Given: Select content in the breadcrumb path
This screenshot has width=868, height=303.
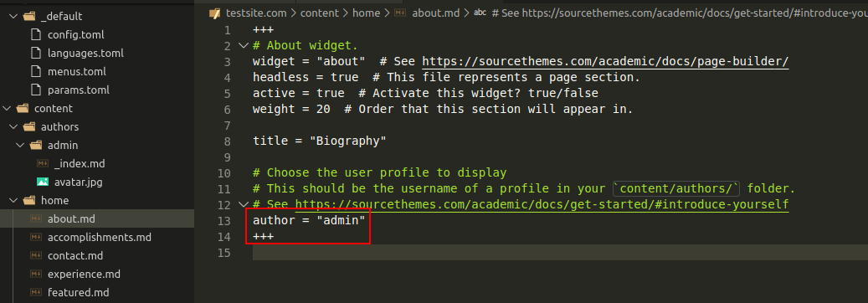Looking at the screenshot, I should click(x=320, y=13).
